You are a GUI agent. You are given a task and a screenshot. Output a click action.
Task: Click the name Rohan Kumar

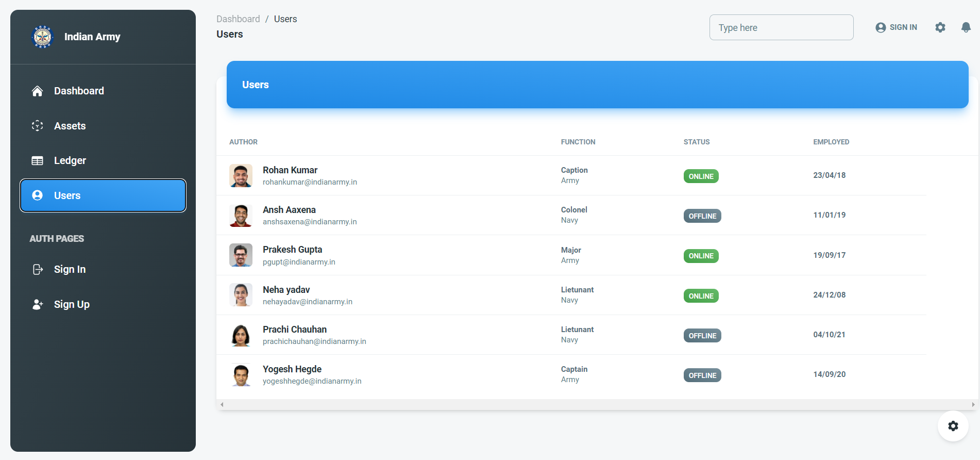click(x=290, y=170)
